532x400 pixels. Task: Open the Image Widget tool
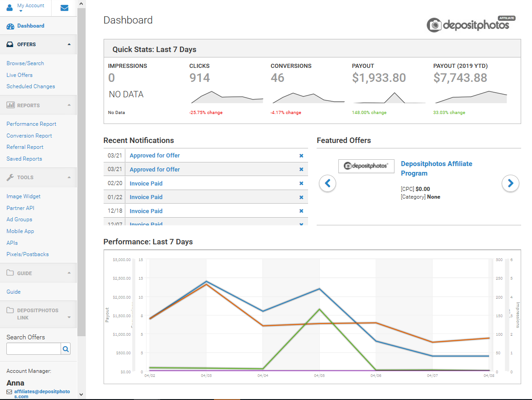[x=24, y=196]
